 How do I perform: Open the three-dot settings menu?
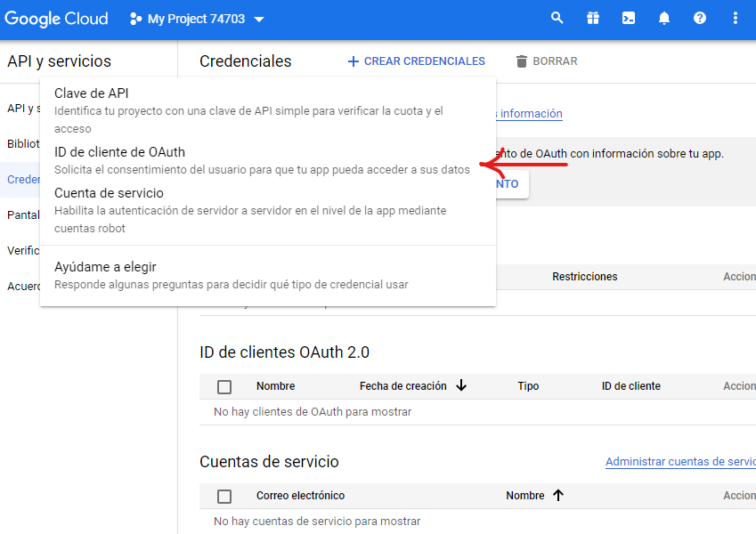735,19
